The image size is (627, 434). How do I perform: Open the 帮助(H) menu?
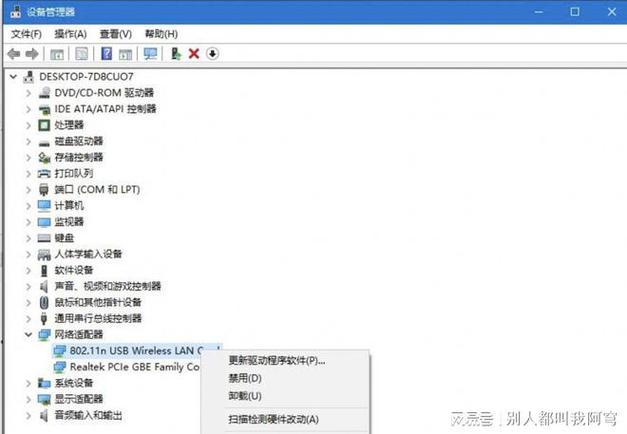pos(161,34)
